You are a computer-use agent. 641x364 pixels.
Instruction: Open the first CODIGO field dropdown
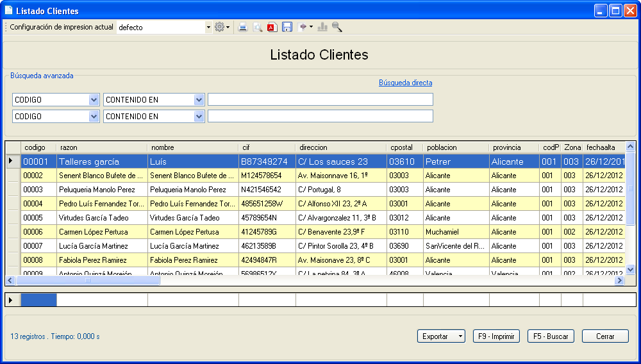click(x=94, y=99)
